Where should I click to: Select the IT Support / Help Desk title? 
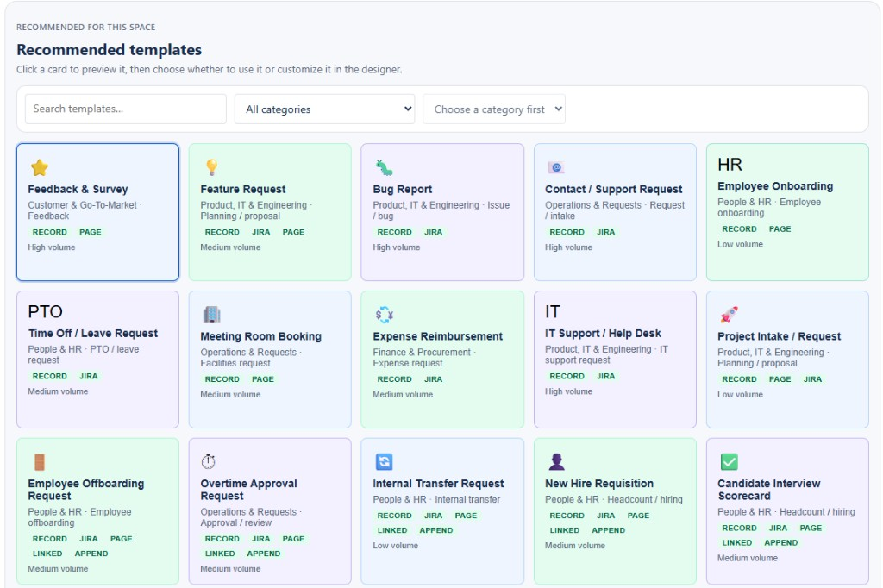603,334
